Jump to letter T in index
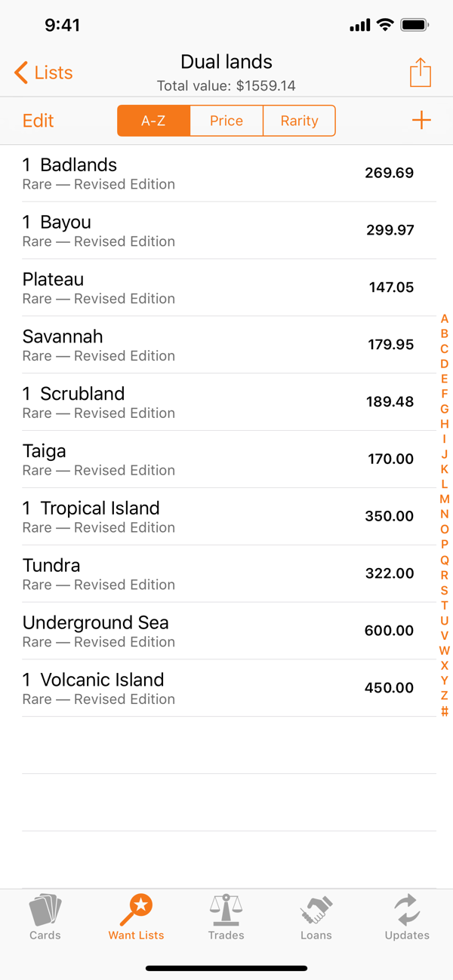The height and width of the screenshot is (980, 453). tap(445, 605)
